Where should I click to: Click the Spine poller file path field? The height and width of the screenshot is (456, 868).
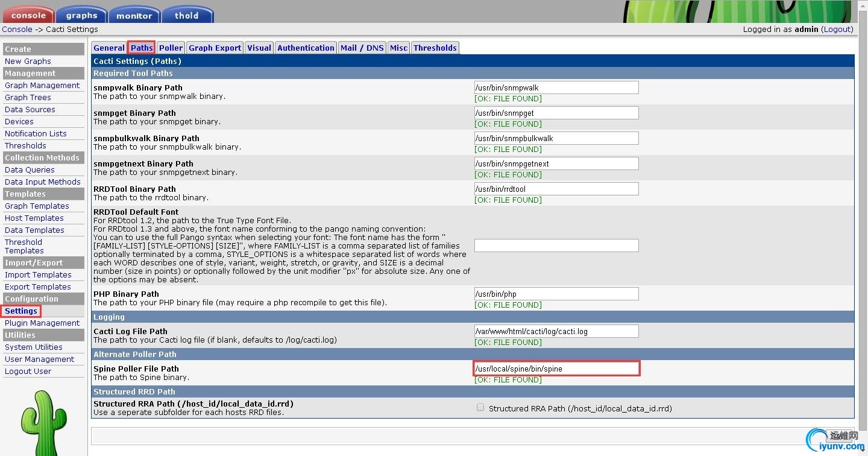556,369
